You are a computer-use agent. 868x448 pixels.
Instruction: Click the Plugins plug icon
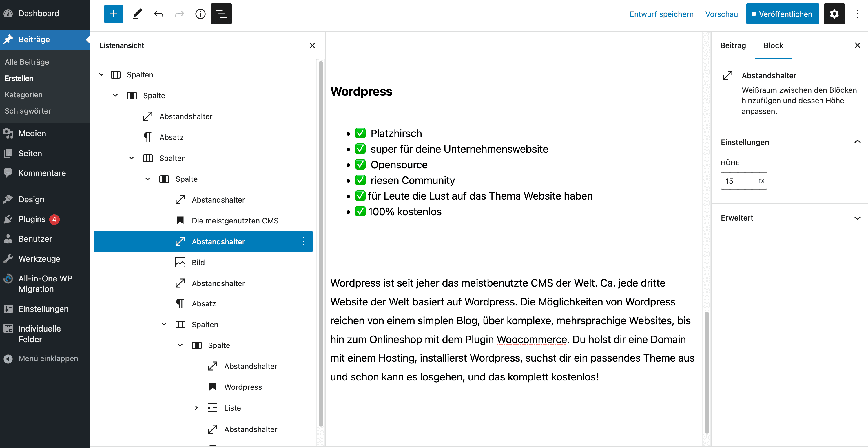8,219
